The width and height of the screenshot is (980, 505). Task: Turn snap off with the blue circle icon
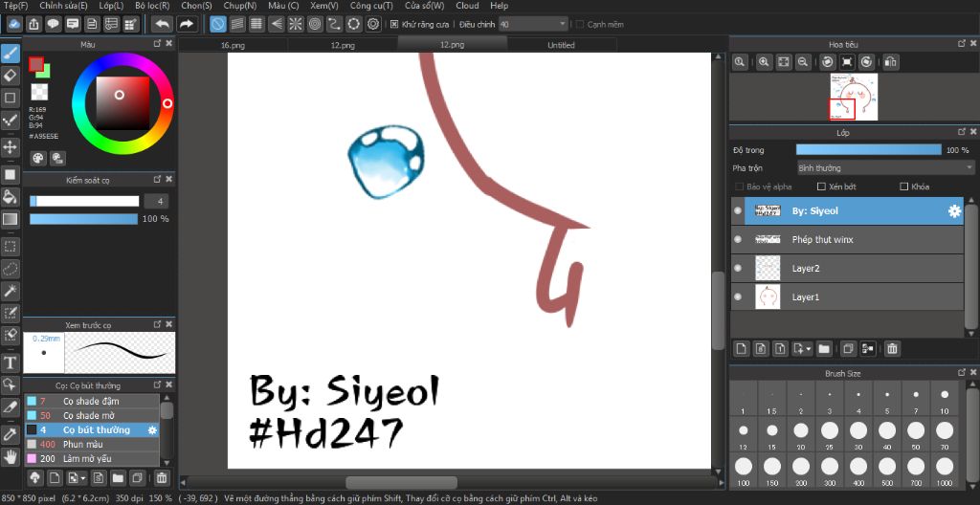point(217,24)
